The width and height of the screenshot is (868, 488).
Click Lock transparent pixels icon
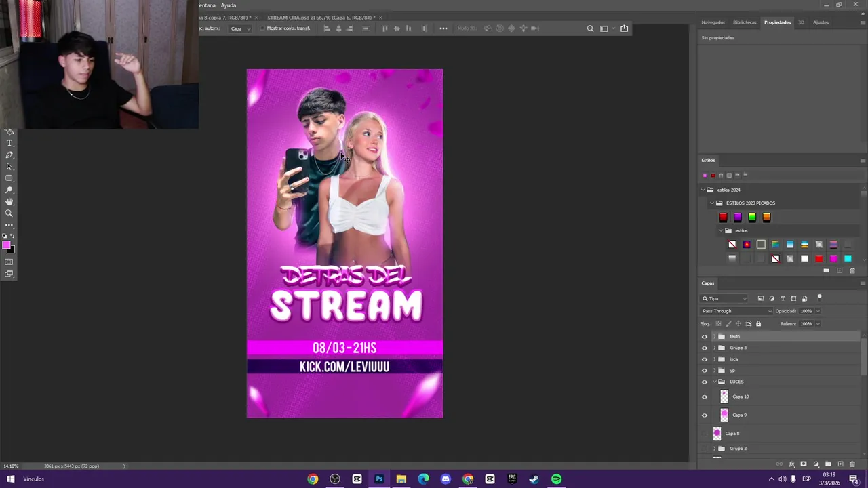point(719,324)
